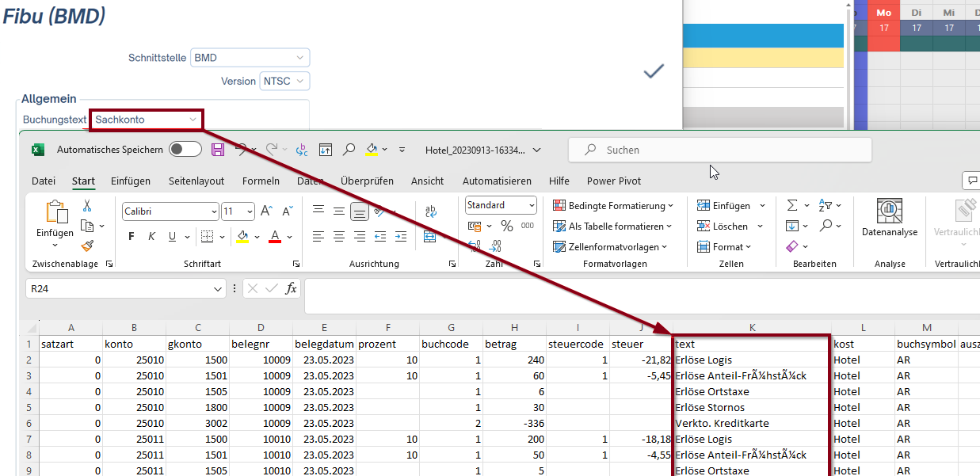Open the red font color A
Viewport: 980px width, 476px height.
pos(275,237)
